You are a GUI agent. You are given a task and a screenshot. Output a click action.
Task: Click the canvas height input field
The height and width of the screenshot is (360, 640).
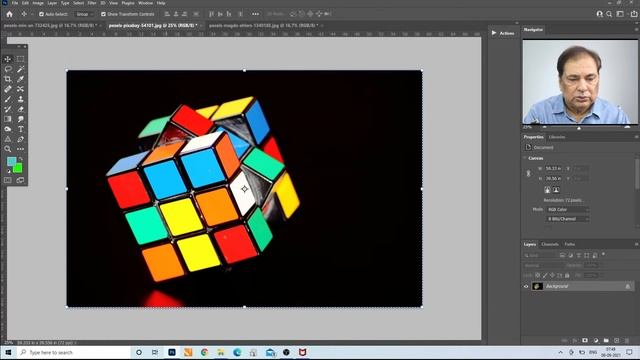(x=553, y=178)
